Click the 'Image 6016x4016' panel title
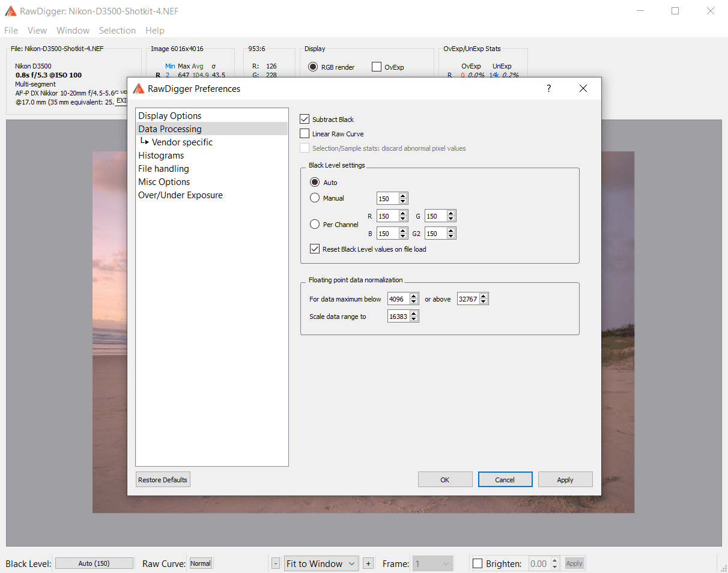728x573 pixels. click(177, 49)
